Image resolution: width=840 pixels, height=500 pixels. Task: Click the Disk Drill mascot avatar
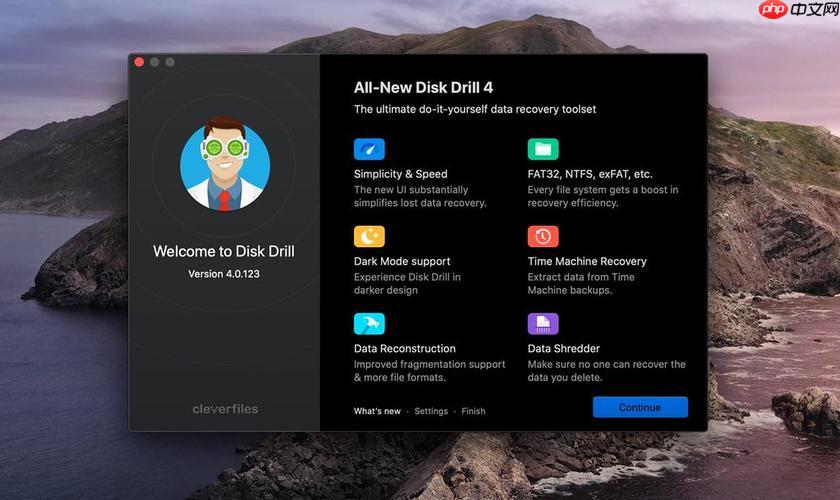[x=225, y=164]
